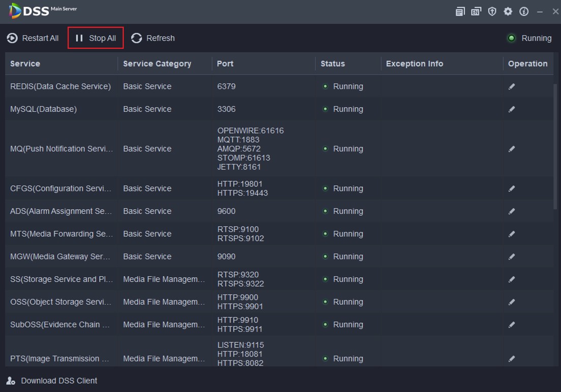This screenshot has height=392, width=561.
Task: Edit the REDIS service port pencil icon
Action: [512, 87]
